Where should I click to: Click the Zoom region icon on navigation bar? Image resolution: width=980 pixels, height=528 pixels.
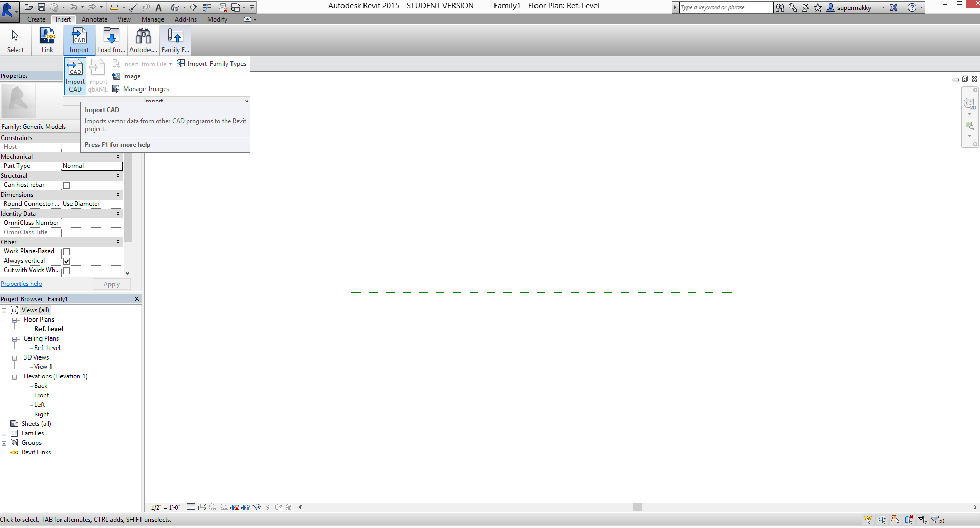tap(969, 126)
